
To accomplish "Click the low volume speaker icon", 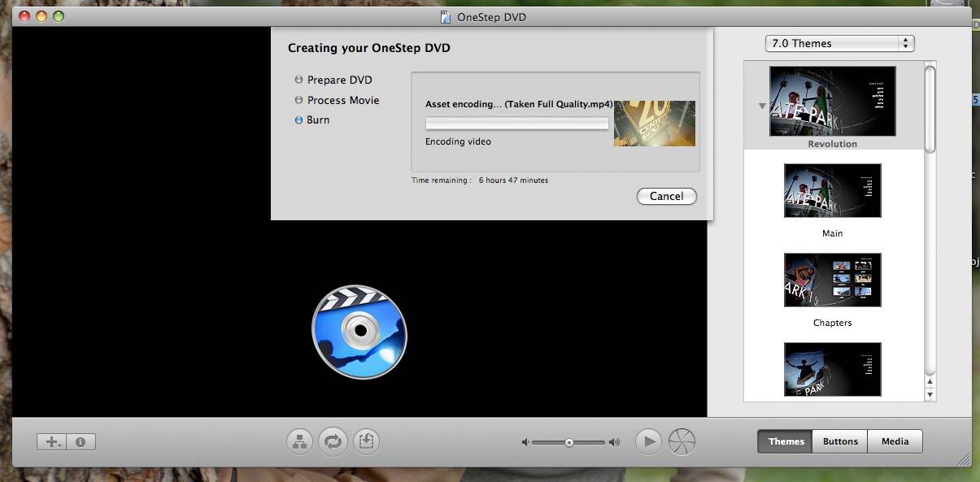I will 525,442.
